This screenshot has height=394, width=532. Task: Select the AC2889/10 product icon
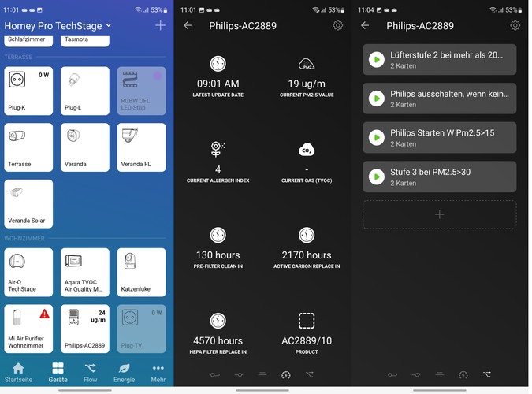307,321
